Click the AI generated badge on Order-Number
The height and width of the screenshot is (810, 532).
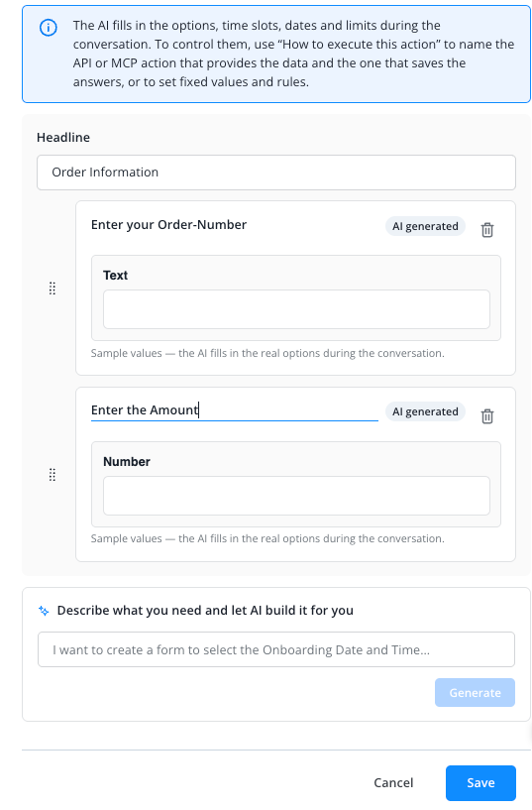[425, 226]
